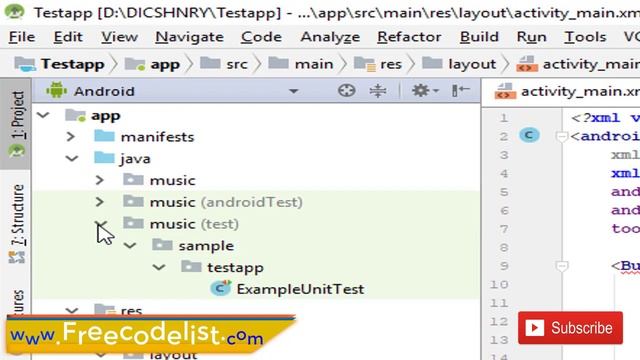This screenshot has width=640, height=360.
Task: Collapse the testapp package
Action: [x=159, y=267]
